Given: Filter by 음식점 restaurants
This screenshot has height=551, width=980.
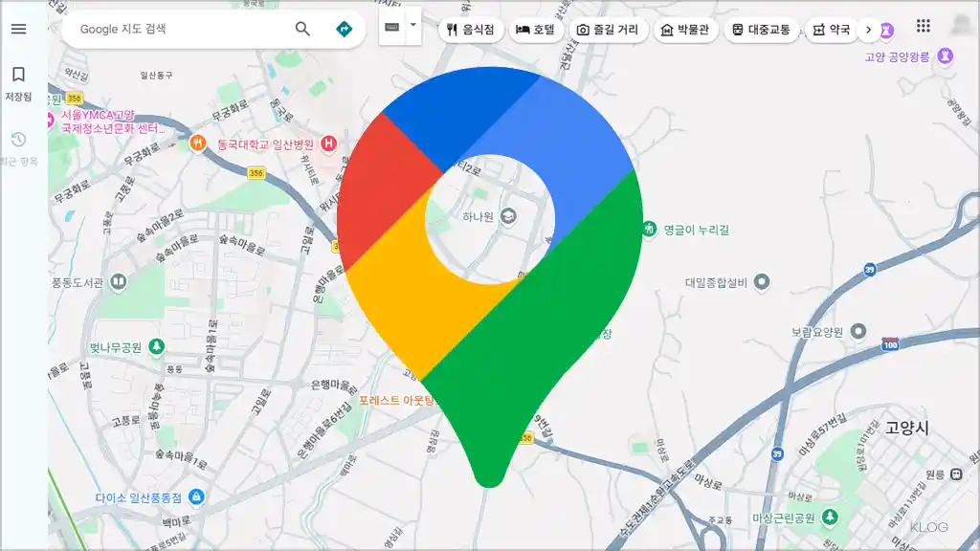Looking at the screenshot, I should point(471,30).
